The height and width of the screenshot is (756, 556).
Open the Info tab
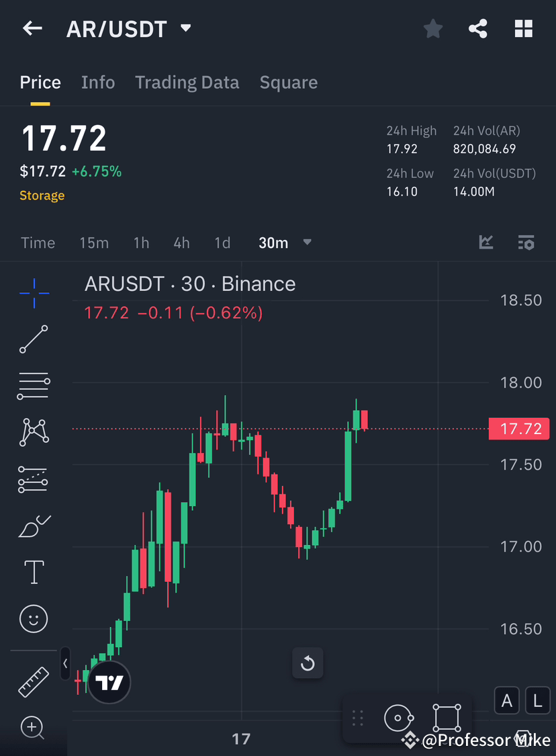click(x=98, y=82)
